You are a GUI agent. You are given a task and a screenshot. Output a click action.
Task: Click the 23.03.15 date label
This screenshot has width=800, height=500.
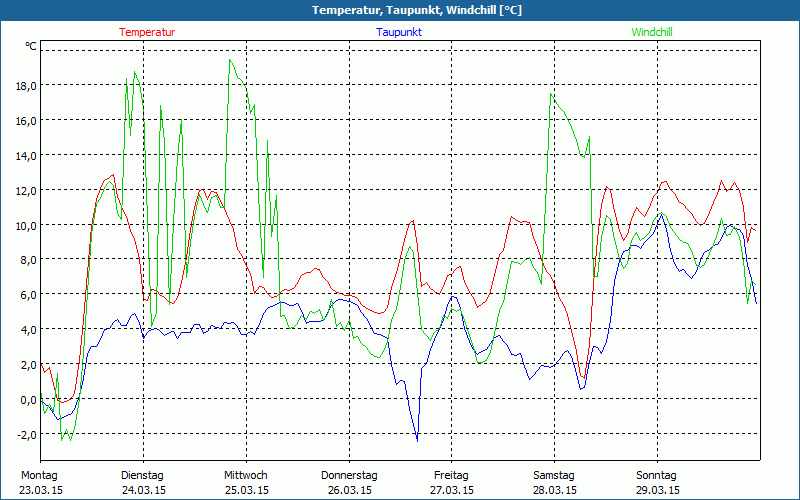(39, 490)
